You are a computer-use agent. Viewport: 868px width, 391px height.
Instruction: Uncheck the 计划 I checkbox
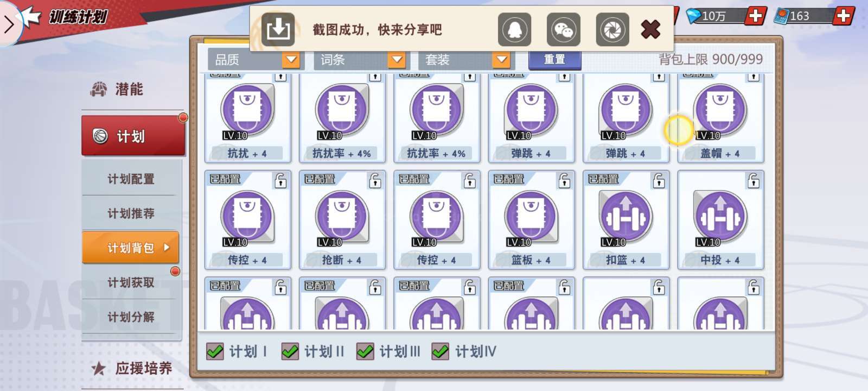pyautogui.click(x=215, y=352)
